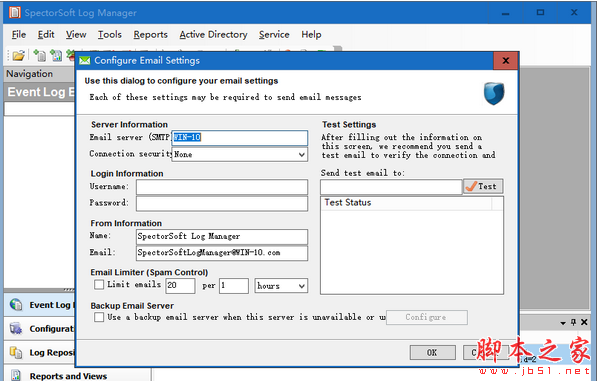
Task: Close the Configure Email Settings dialog
Action: [x=506, y=61]
